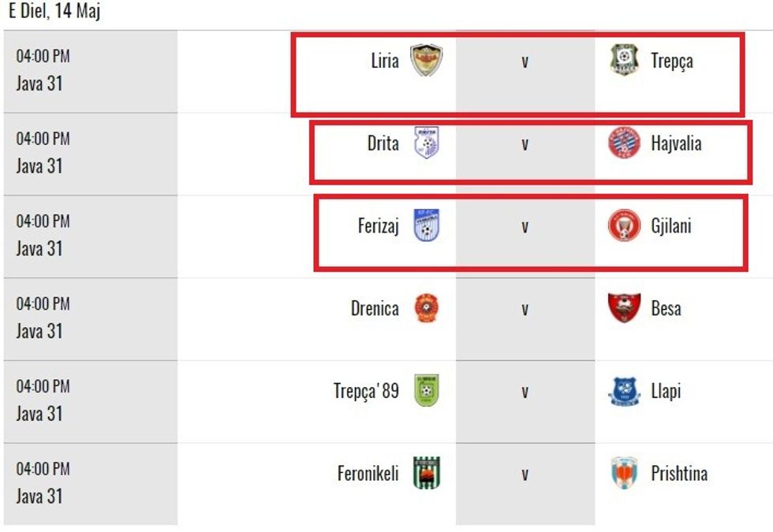Viewport: 773px width, 532px height.
Task: Click the Llapi team logo
Action: pos(624,391)
